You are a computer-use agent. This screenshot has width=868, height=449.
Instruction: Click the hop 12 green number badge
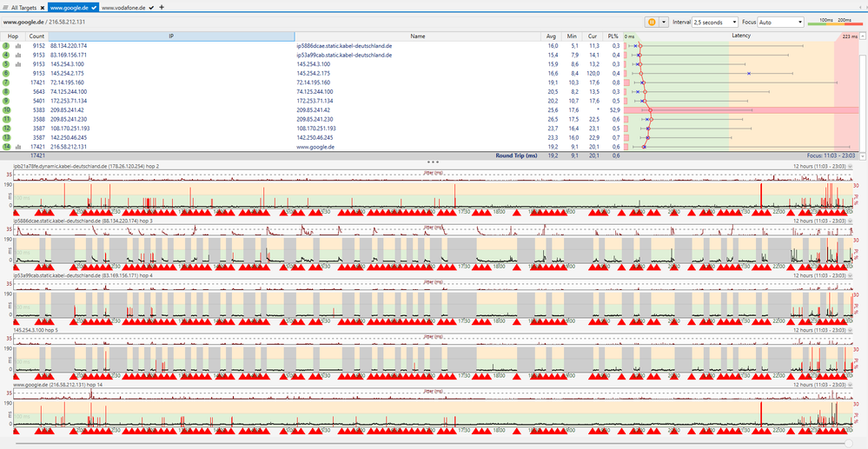pyautogui.click(x=6, y=128)
